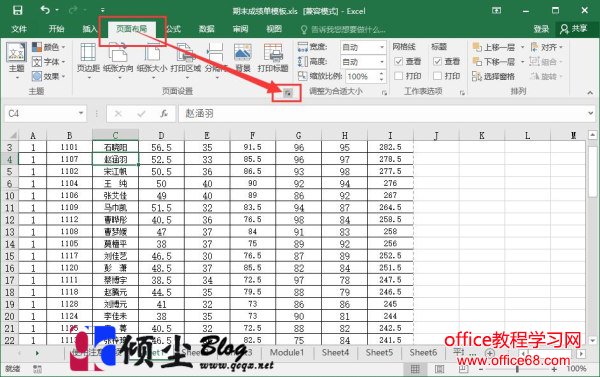Click the ribbon display options icon
600x377 pixels.
coord(496,10)
